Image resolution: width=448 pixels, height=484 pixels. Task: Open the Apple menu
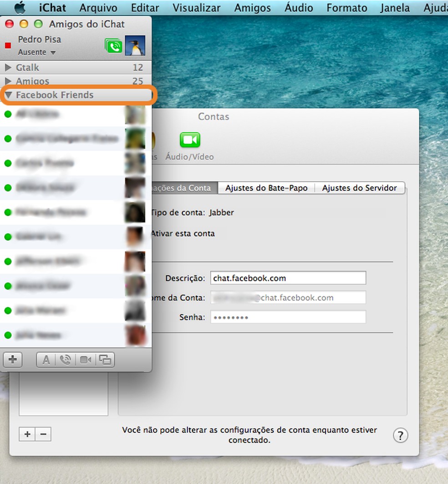(x=19, y=7)
